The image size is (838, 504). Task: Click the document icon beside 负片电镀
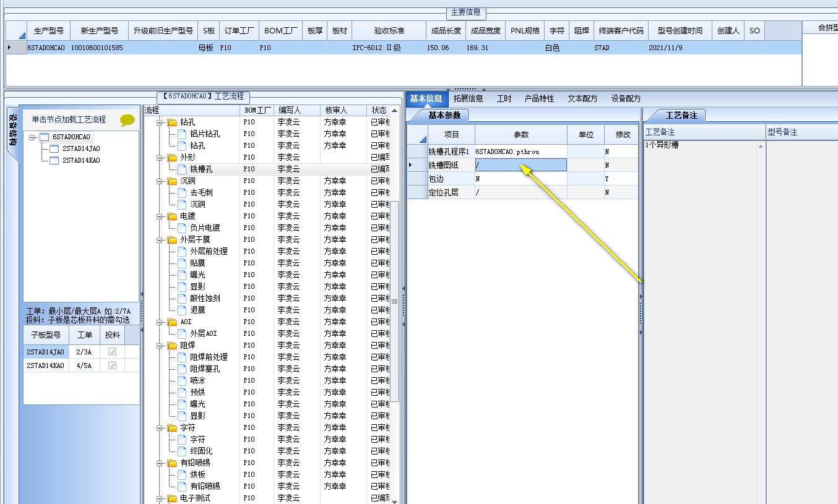coord(182,228)
